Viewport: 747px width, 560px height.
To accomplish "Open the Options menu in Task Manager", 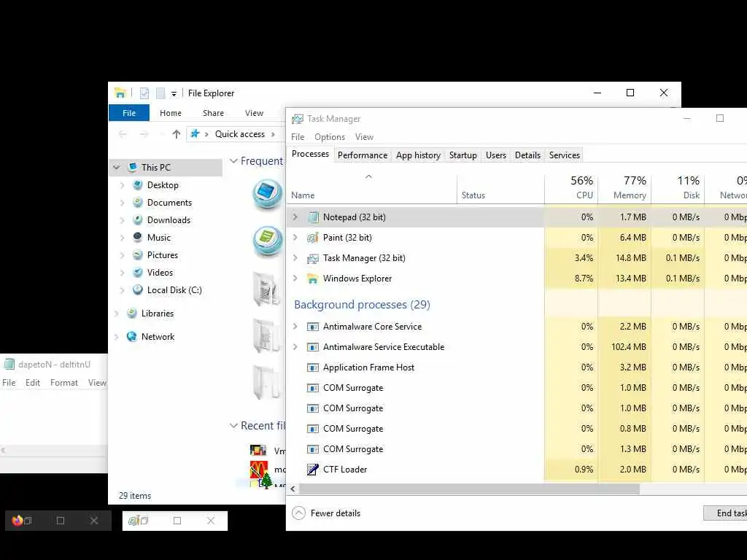I will point(330,137).
